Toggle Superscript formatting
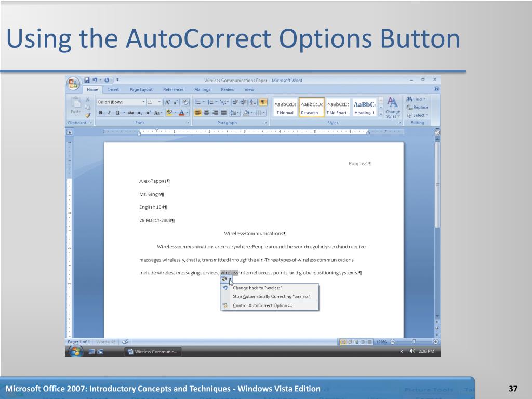The image size is (532, 399). (148, 113)
